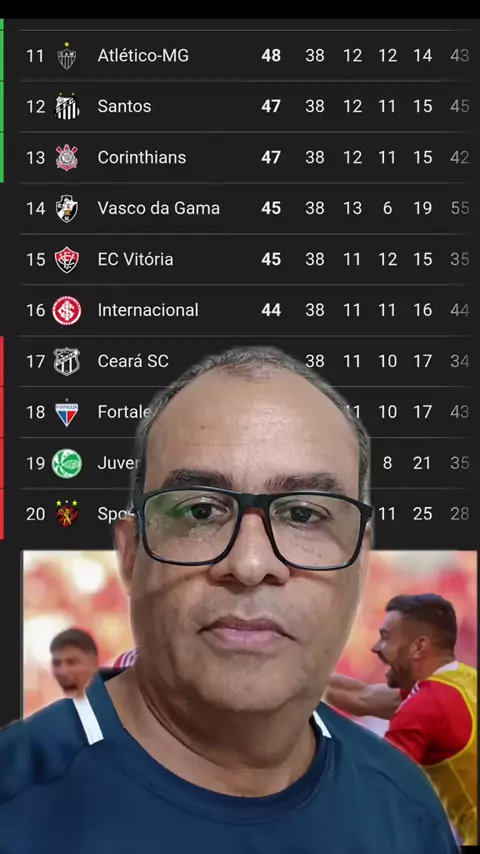480x854 pixels.
Task: Open the Internacional team name
Action: pos(148,310)
